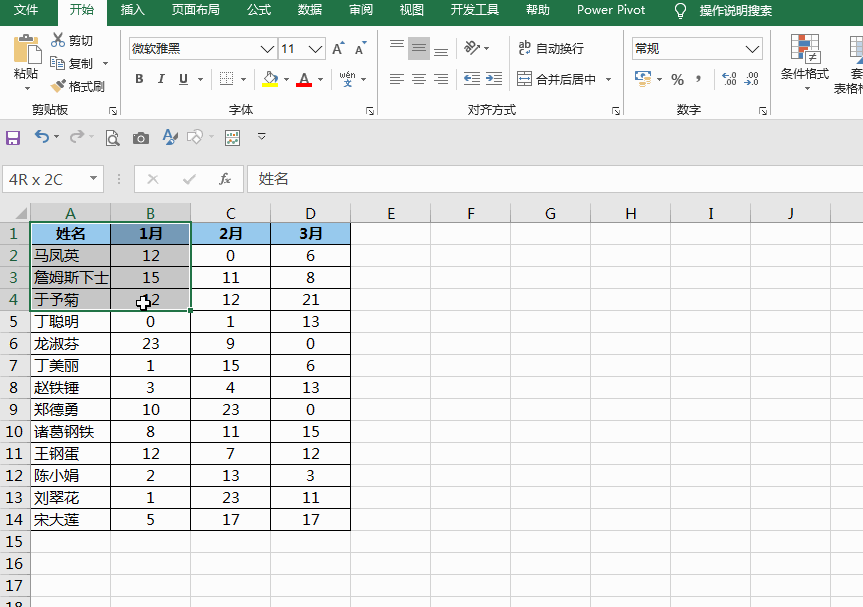Viewport: 863px width, 607px height.
Task: Switch to the 插入 tab
Action: [x=133, y=10]
